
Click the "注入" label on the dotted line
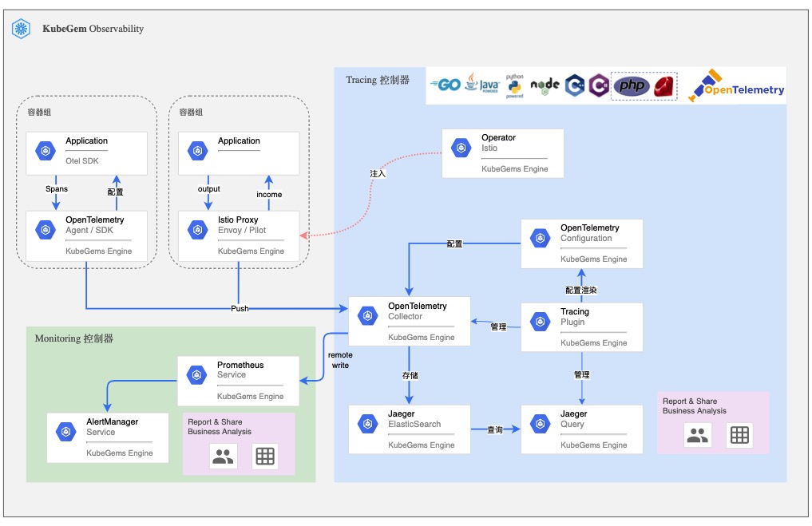[x=378, y=173]
